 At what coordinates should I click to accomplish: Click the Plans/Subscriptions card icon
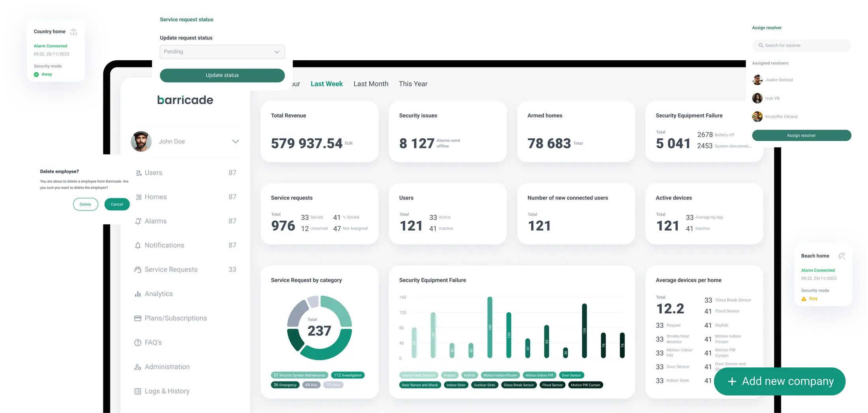click(138, 318)
